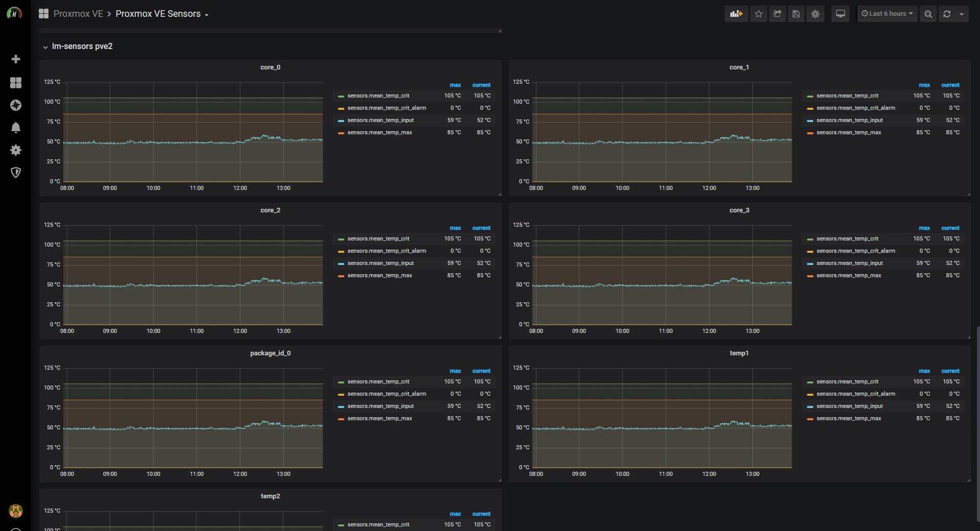Open the Server Admin shield icon
The image size is (980, 531).
[x=16, y=173]
